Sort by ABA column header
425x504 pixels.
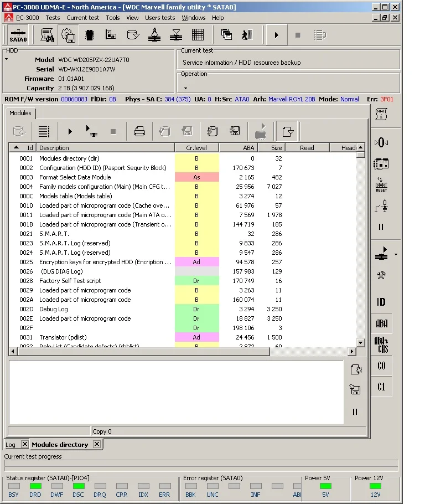click(239, 148)
